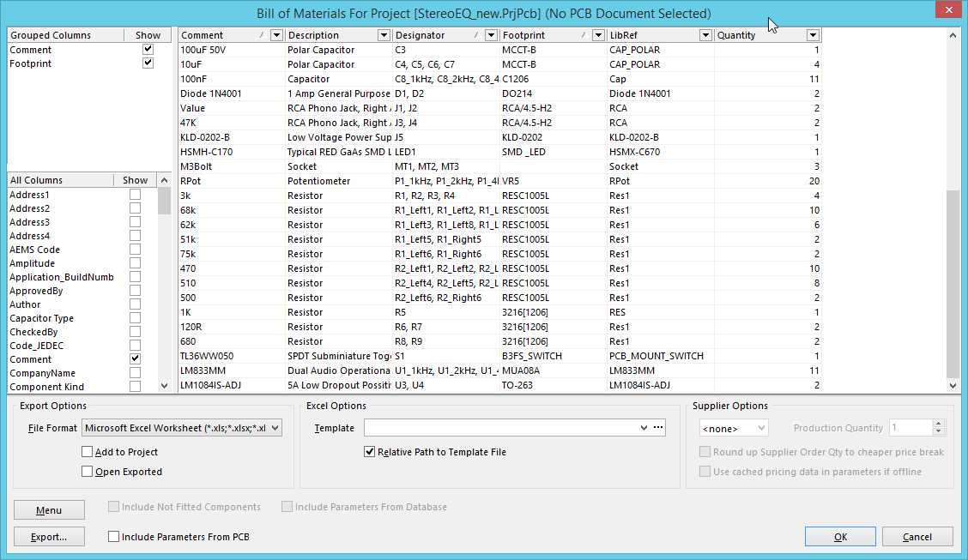Open the LibRef column filter dropdown

pos(705,35)
